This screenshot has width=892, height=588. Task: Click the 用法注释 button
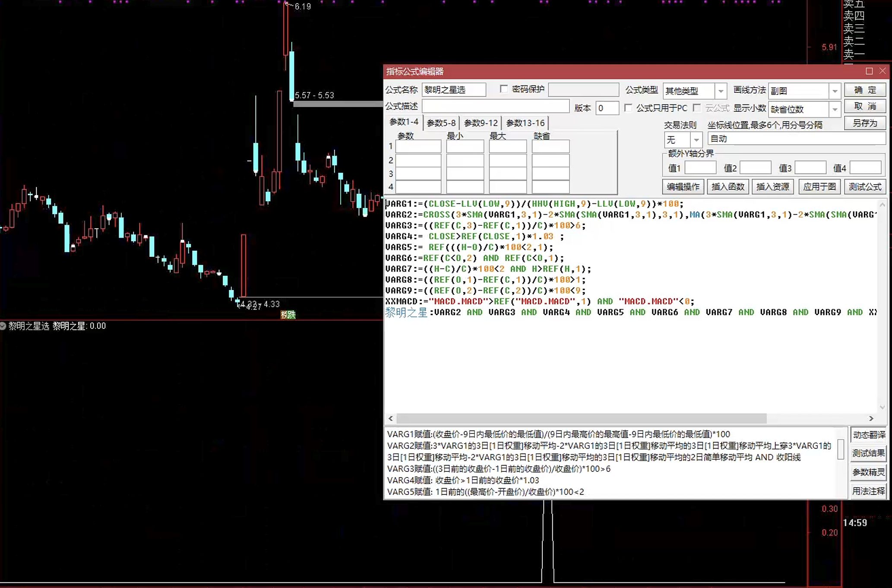click(x=869, y=491)
